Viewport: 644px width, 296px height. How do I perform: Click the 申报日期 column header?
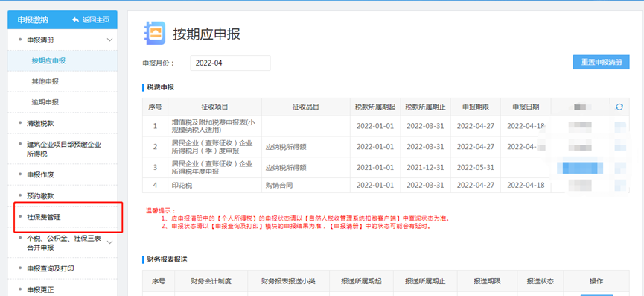click(x=526, y=107)
